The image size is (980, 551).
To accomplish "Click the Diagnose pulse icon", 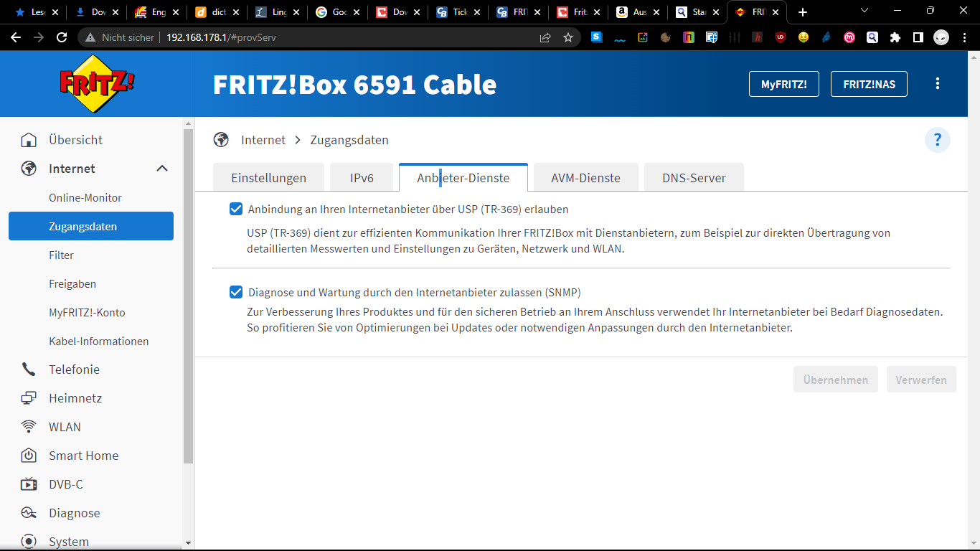I will click(29, 513).
